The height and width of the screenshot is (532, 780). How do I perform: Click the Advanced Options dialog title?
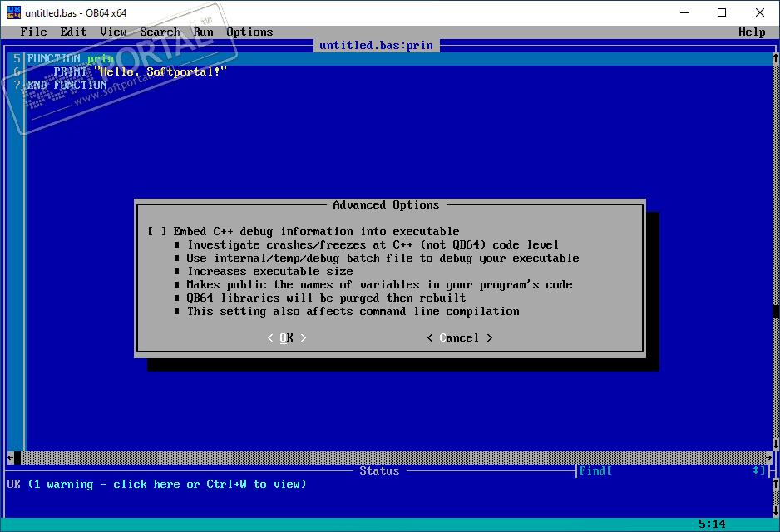tap(386, 204)
